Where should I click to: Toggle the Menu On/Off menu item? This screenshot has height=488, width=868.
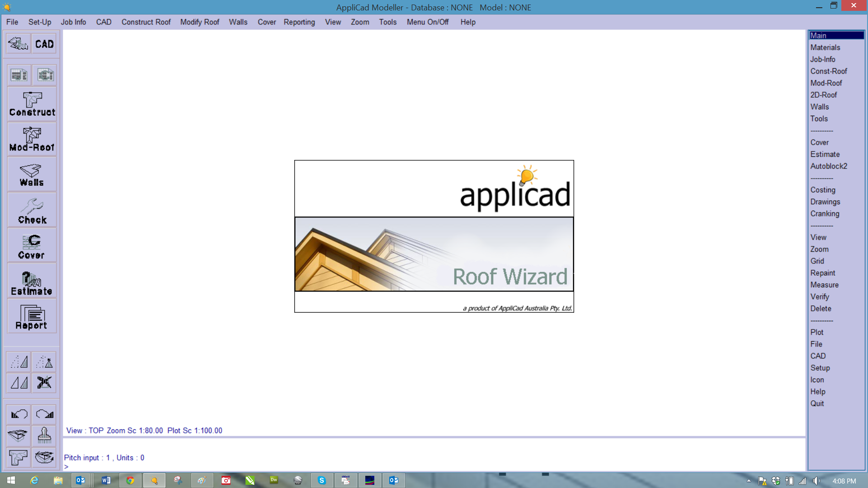click(427, 22)
